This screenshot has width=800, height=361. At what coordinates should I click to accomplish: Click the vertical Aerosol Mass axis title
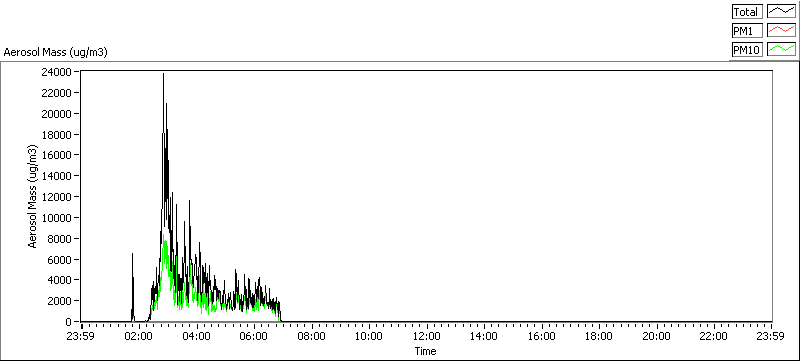[33, 197]
